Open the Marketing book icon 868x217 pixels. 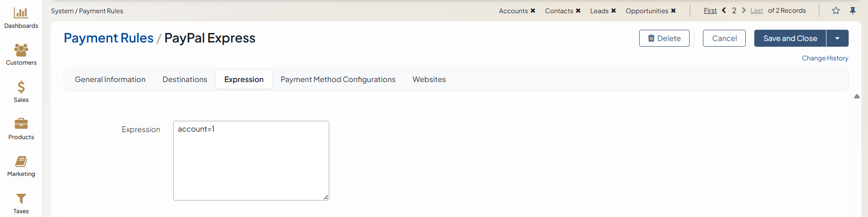(x=21, y=161)
